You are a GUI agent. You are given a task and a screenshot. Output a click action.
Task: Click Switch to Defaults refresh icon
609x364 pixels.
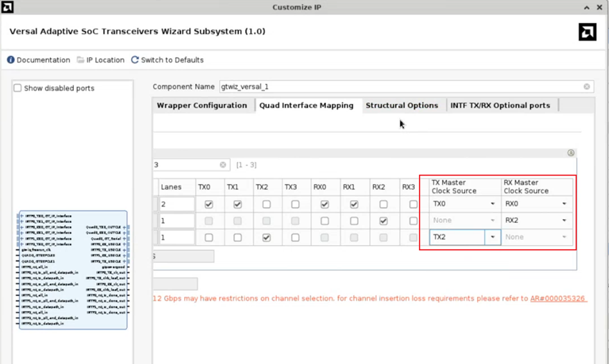(135, 59)
